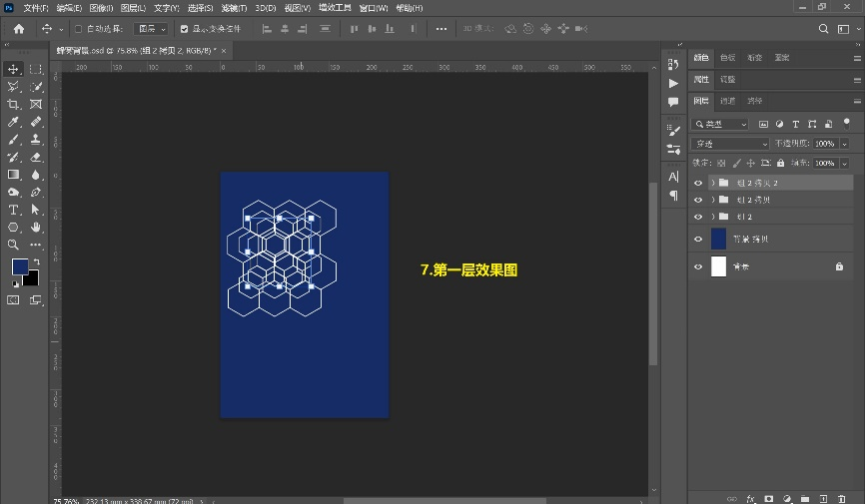This screenshot has height=504, width=865.
Task: Select the Healing Brush tool
Action: [36, 122]
